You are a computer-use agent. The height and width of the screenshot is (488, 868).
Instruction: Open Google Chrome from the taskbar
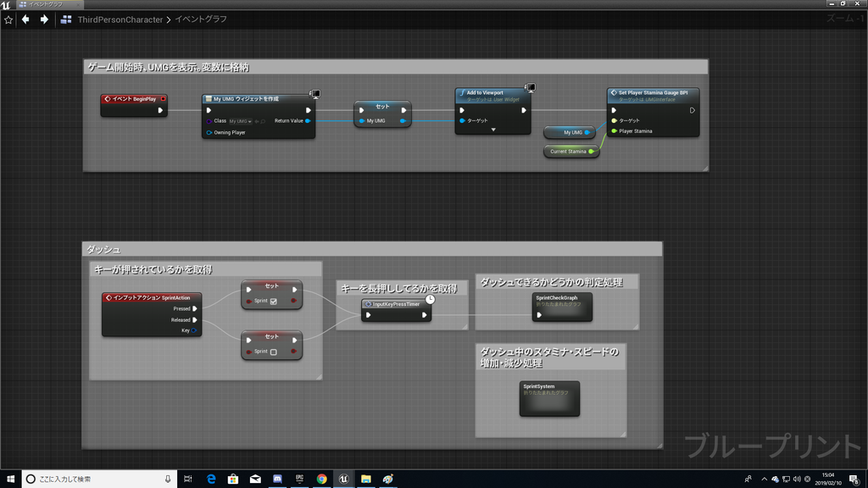[x=321, y=480]
